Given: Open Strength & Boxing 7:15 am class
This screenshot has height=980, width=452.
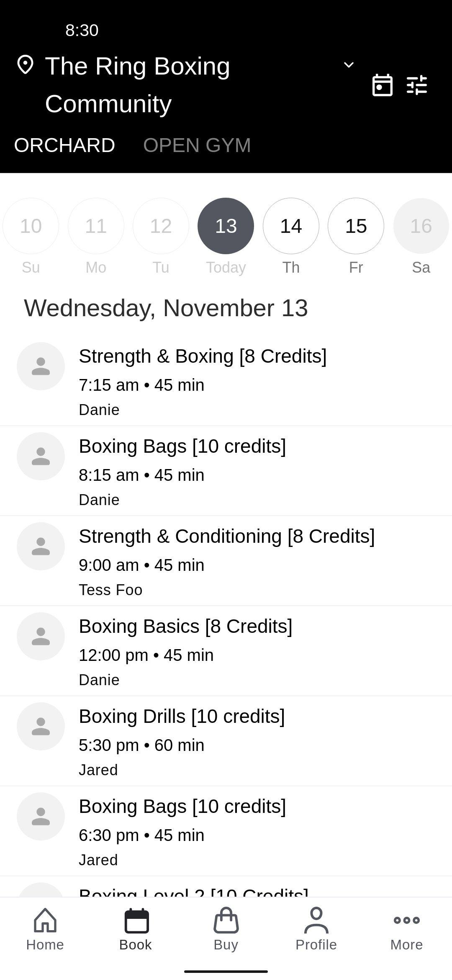Looking at the screenshot, I should (x=226, y=381).
